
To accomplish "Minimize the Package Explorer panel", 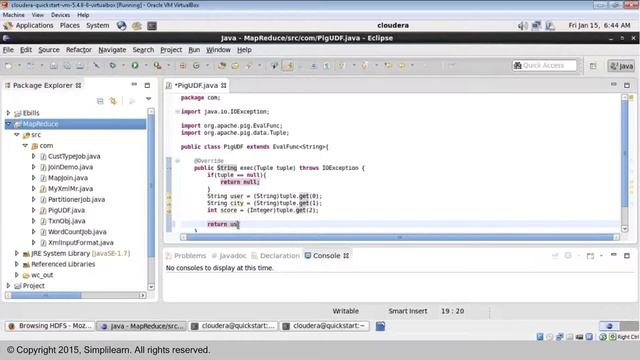I will pyautogui.click(x=134, y=84).
